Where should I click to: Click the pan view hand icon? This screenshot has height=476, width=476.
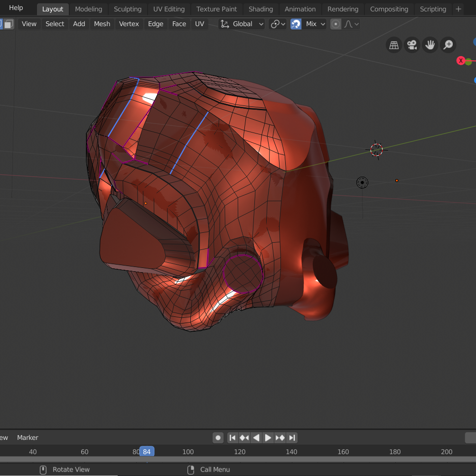(x=430, y=45)
